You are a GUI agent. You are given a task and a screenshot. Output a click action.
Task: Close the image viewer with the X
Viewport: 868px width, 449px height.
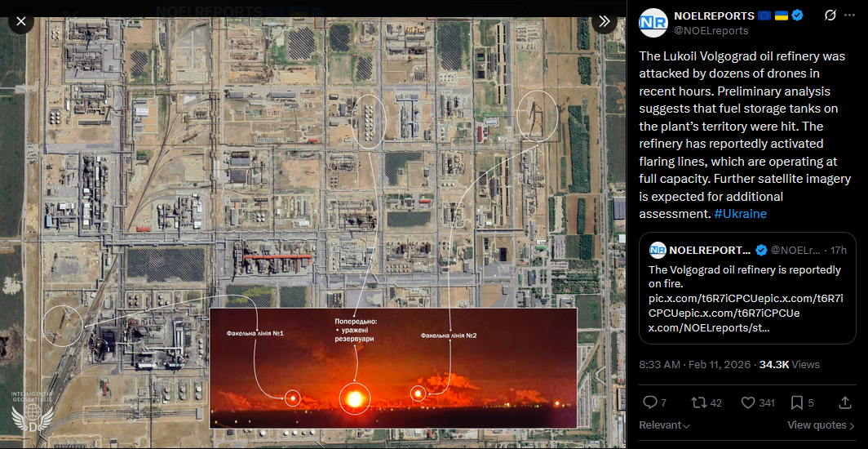click(x=21, y=21)
